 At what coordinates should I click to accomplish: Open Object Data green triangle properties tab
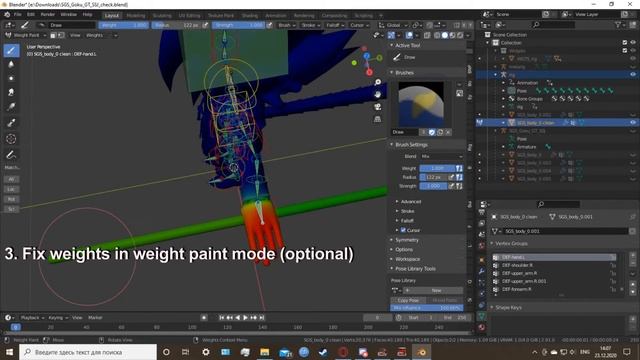pos(482,316)
